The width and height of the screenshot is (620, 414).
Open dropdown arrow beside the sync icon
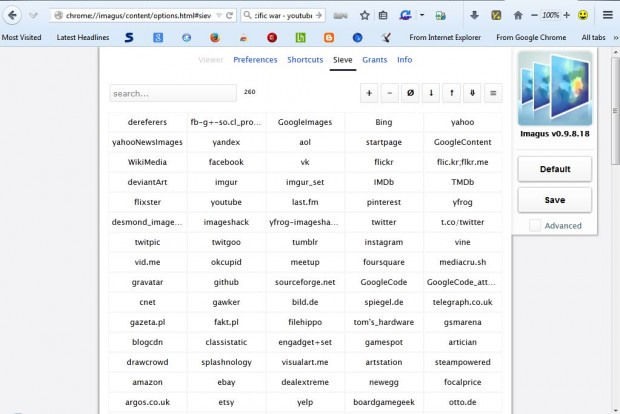point(422,15)
